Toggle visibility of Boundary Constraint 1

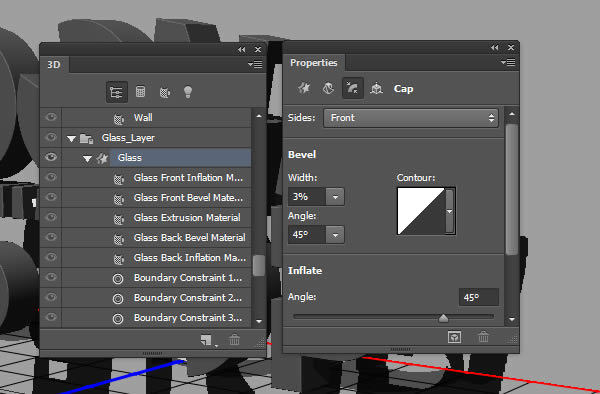click(51, 277)
